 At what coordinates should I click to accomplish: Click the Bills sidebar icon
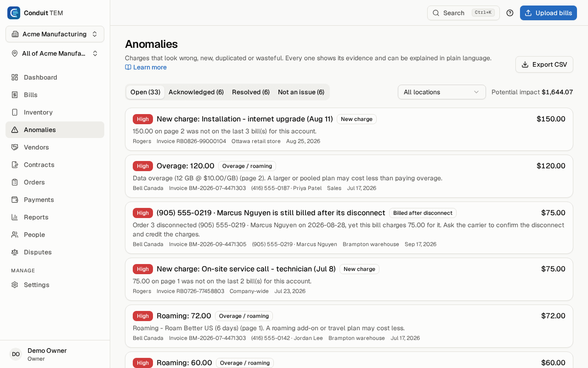pos(15,95)
